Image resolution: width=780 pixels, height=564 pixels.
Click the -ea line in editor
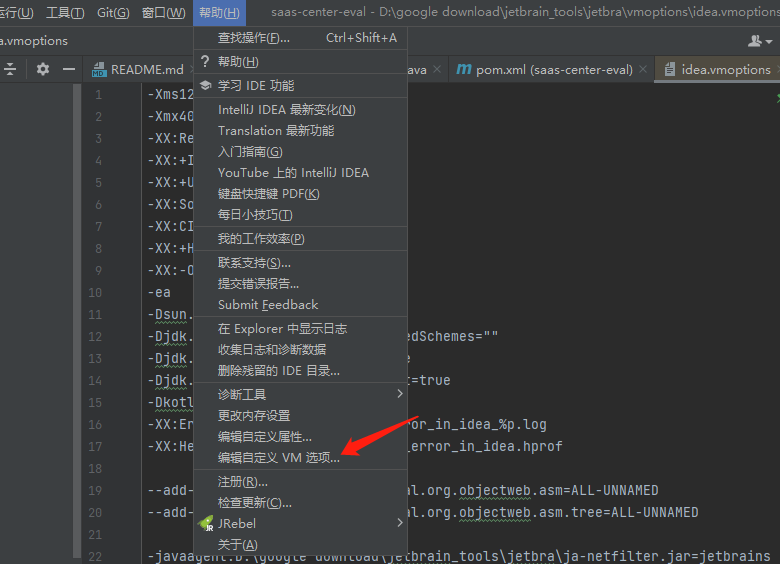(159, 292)
